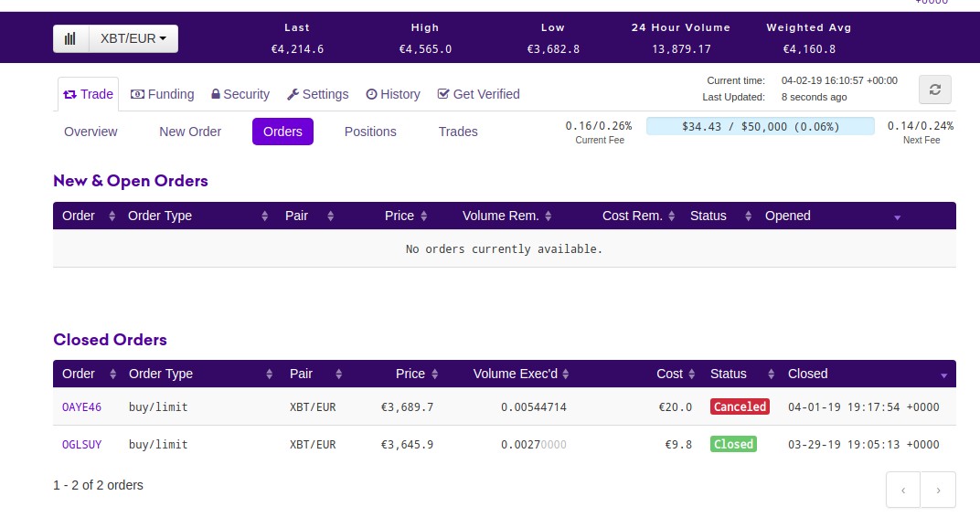Sort closed orders by Order column
980x517 pixels.
89,374
